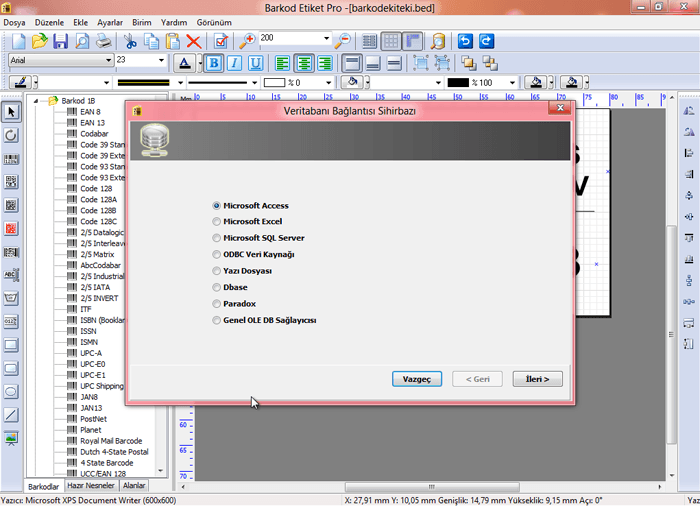
Task: Open the zoom level 200 dropdown
Action: tap(326, 38)
